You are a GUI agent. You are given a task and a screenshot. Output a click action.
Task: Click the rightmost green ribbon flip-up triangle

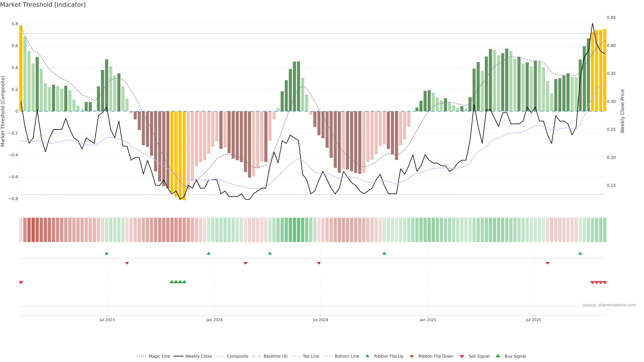coord(580,253)
